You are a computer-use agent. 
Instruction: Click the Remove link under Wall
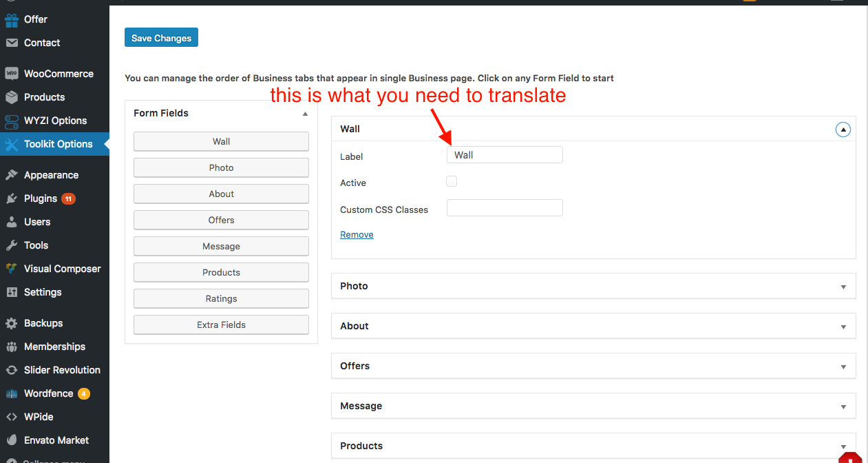click(x=357, y=234)
